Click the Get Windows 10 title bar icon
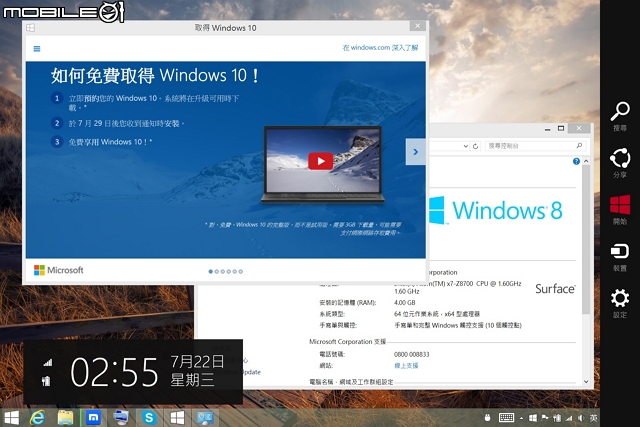Screen dimensions: 640x427 (x=31, y=28)
